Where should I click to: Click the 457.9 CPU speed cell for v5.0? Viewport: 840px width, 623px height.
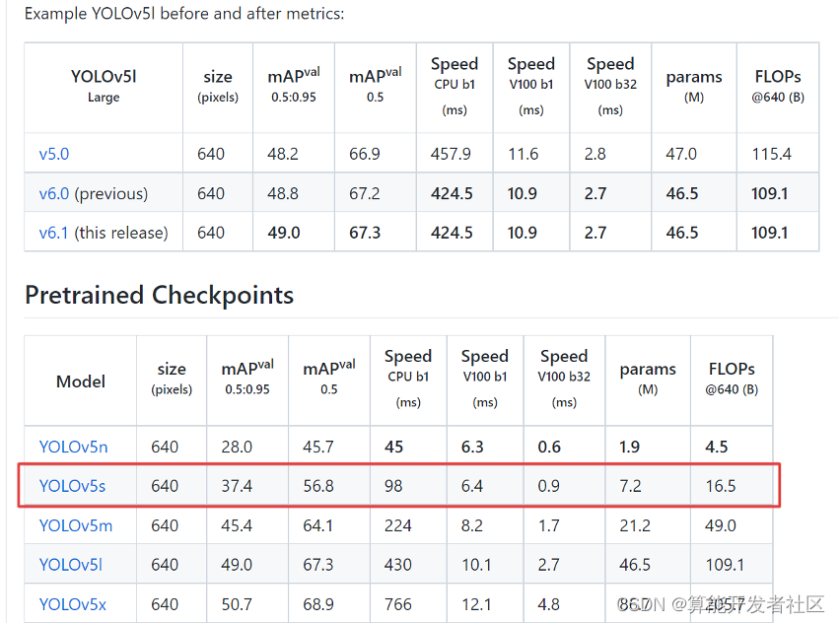[x=451, y=154]
